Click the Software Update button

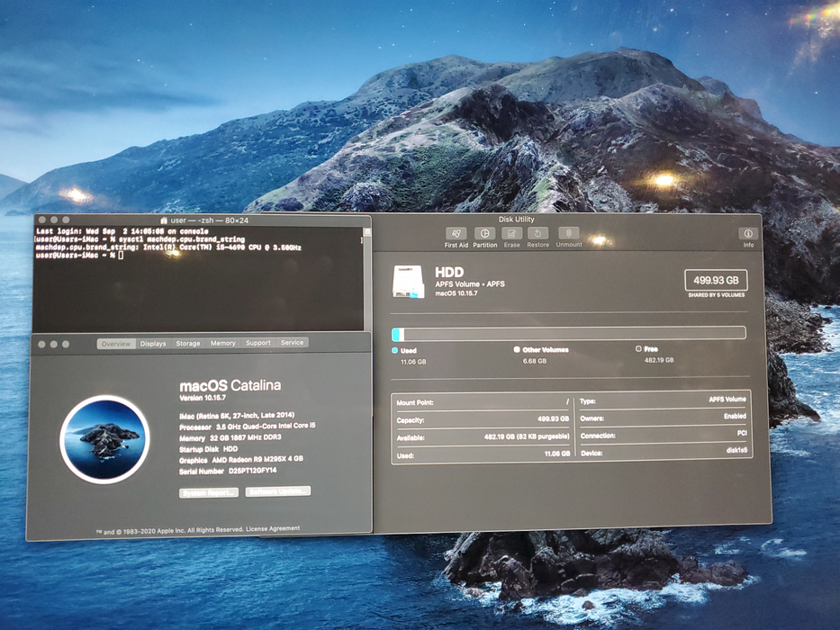point(278,491)
